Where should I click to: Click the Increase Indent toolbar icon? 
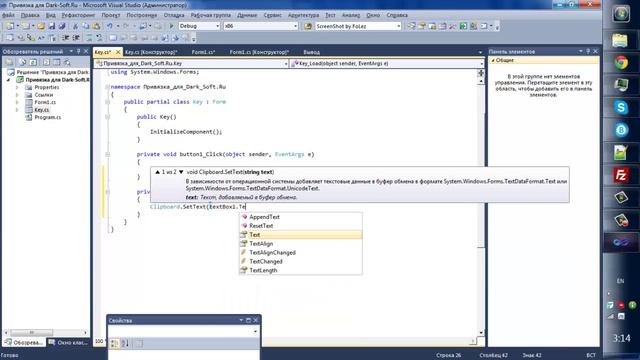pyautogui.click(x=76, y=38)
